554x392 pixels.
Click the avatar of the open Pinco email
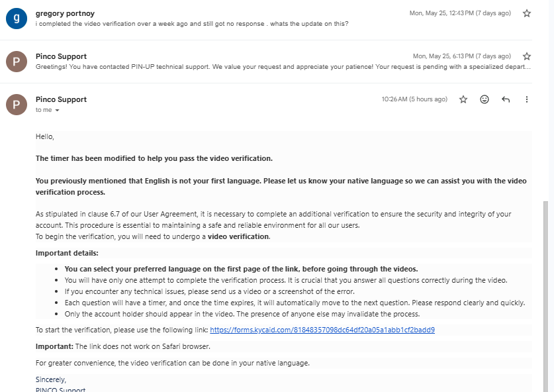click(x=17, y=105)
